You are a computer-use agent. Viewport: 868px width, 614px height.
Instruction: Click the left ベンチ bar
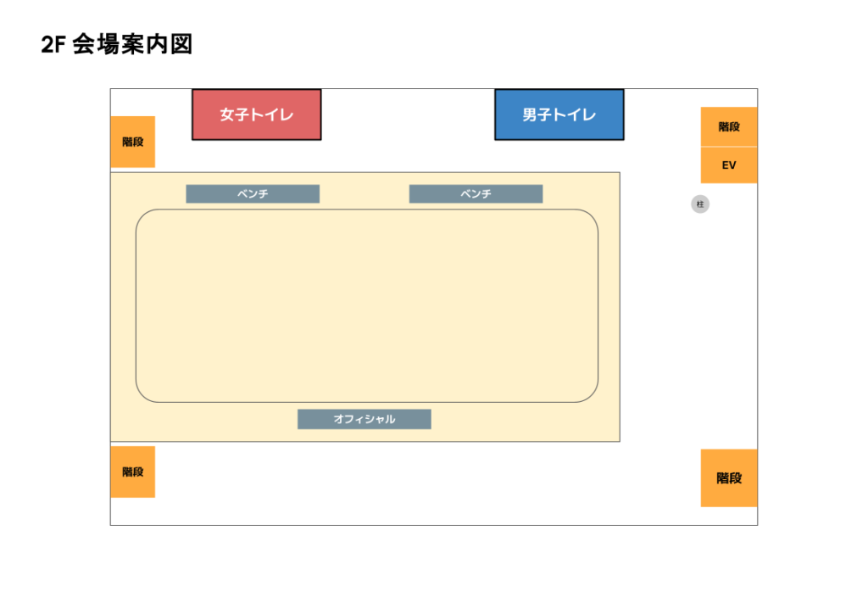tap(253, 194)
